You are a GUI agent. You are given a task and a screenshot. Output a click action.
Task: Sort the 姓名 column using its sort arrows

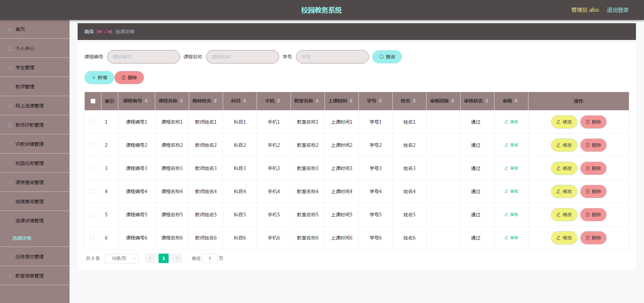414,101
